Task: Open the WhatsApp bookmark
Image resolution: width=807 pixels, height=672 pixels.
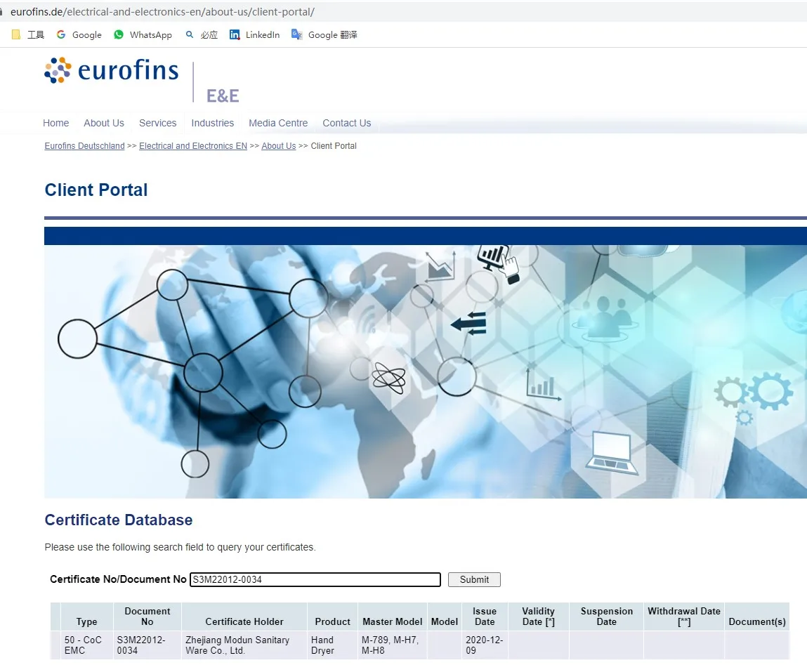Action: (143, 34)
